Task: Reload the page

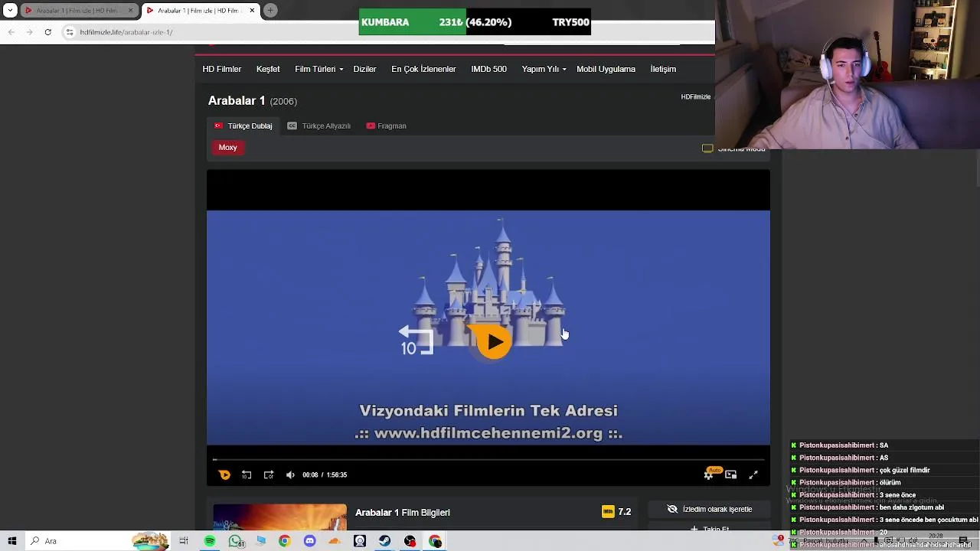Action: [47, 32]
